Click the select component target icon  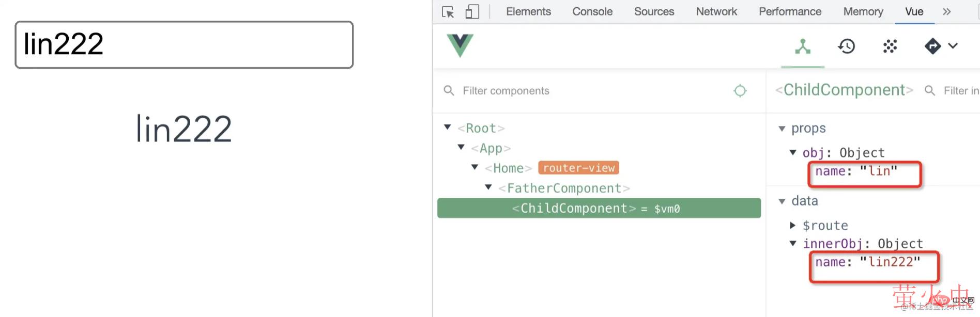pos(740,91)
